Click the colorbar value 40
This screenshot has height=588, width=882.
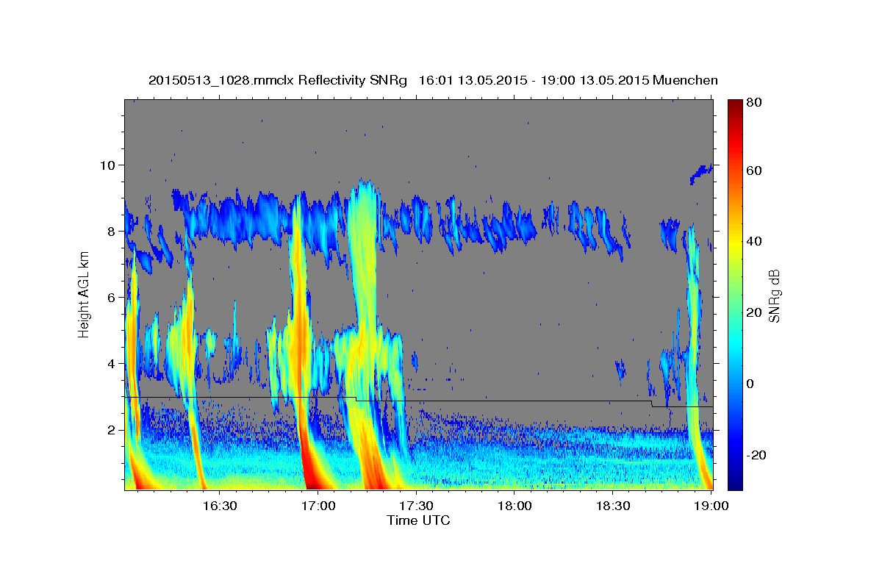tap(754, 241)
